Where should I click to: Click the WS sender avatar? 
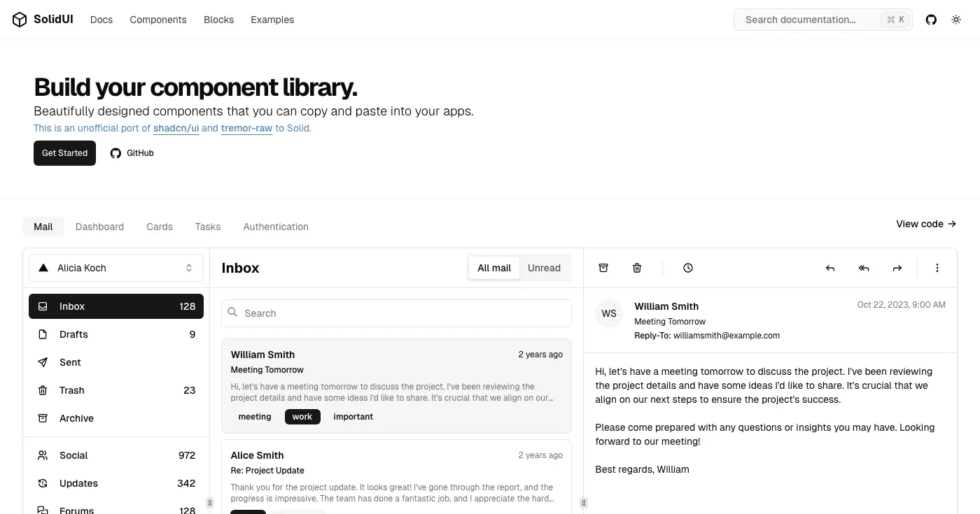609,313
